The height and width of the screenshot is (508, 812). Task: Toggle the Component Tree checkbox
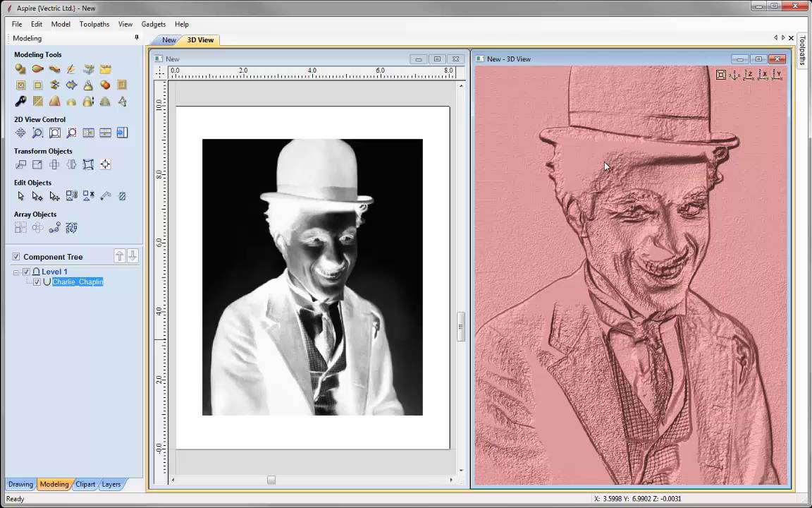16,257
